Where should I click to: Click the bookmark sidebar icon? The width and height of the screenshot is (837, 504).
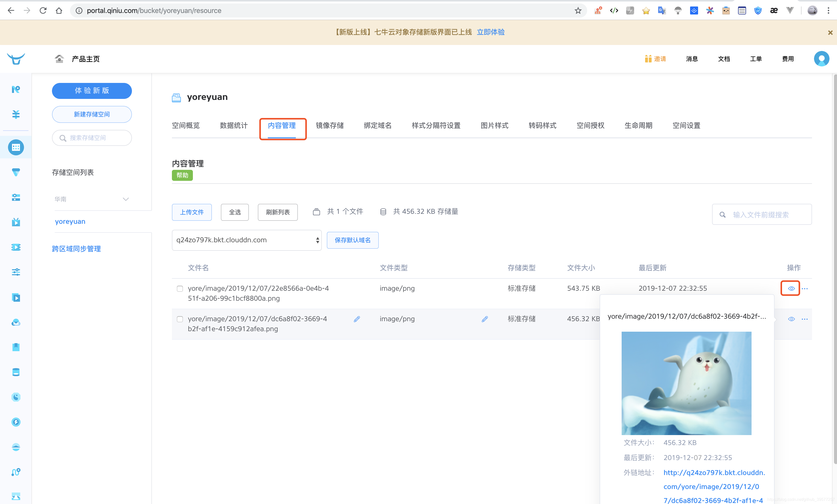coord(16,347)
